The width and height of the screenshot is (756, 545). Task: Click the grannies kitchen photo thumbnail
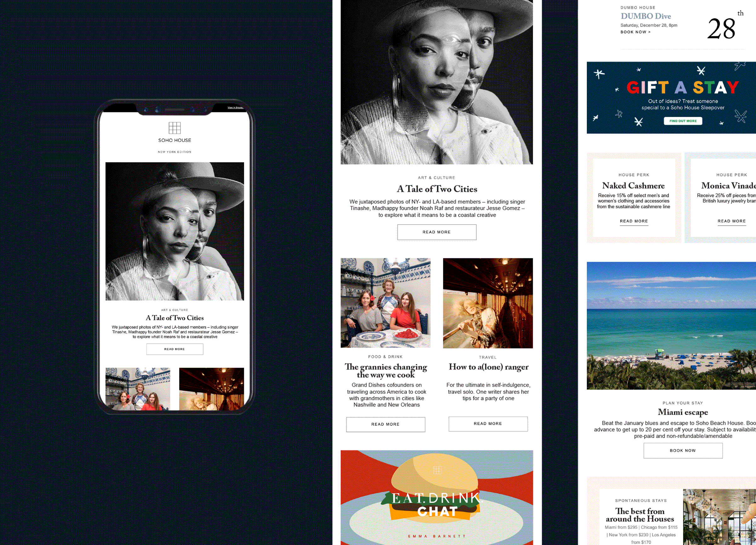385,303
